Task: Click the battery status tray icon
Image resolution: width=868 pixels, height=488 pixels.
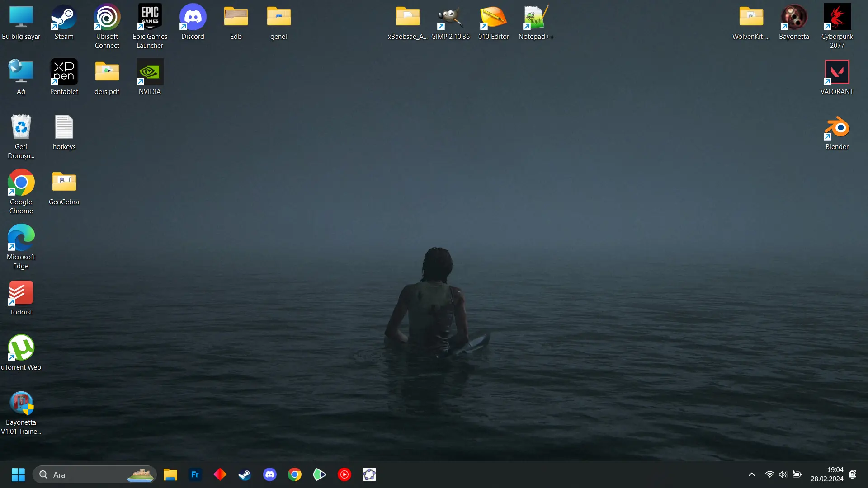Action: click(797, 474)
